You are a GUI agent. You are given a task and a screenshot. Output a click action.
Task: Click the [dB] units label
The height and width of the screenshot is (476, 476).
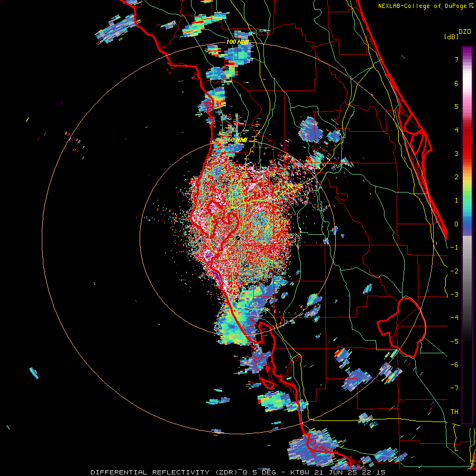coord(452,36)
